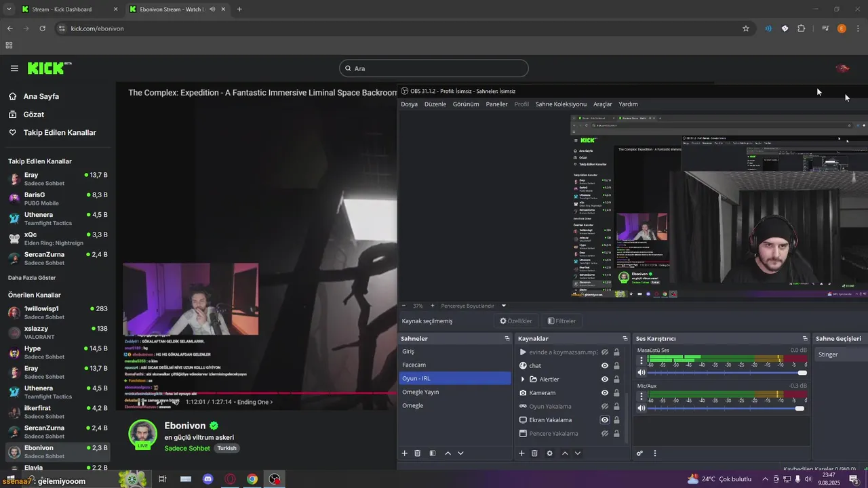868x488 pixels.
Task: Remove selected scene with trash icon
Action: [x=418, y=453]
